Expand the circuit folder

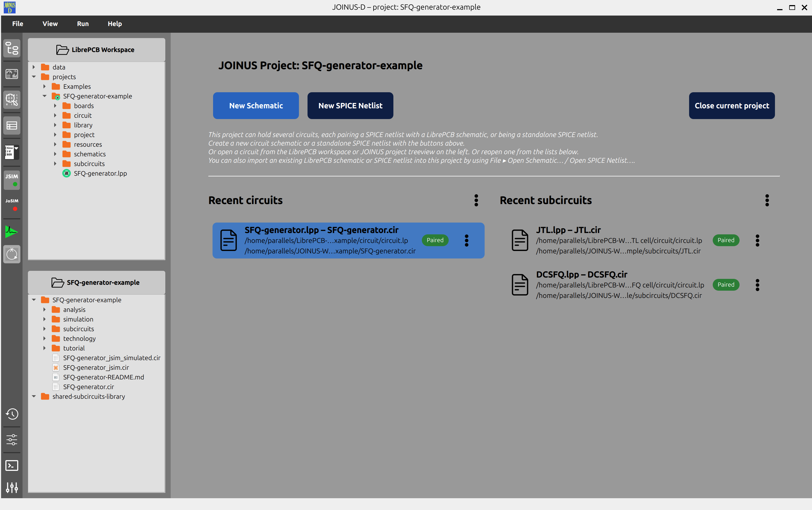[x=55, y=115]
